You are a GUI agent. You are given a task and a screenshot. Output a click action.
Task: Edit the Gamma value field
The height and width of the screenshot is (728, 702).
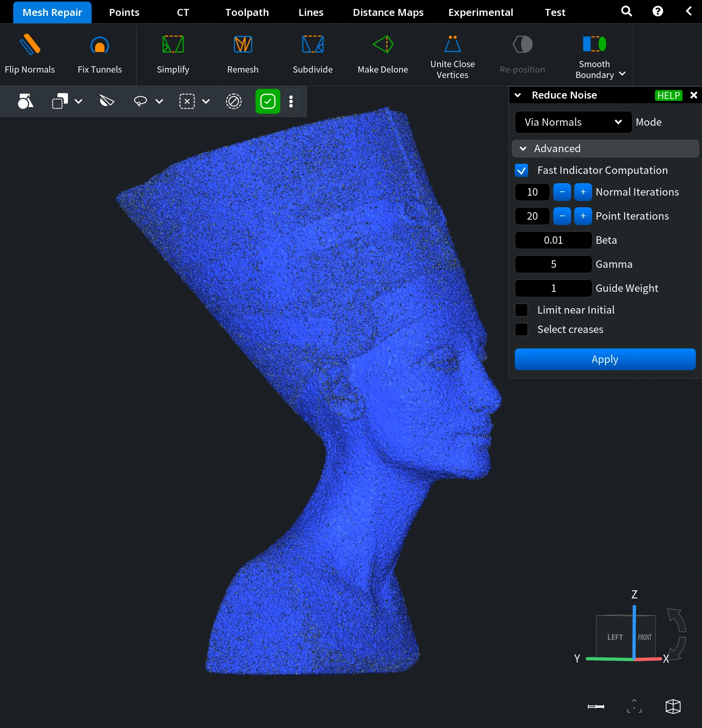553,264
